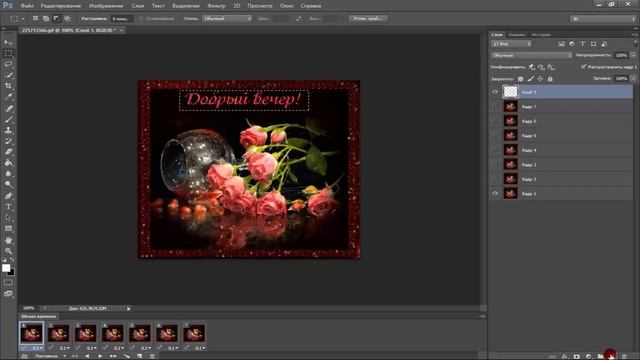Viewport: 640px width, 360px height.
Task: Click the layer opacity value field
Action: (x=621, y=55)
